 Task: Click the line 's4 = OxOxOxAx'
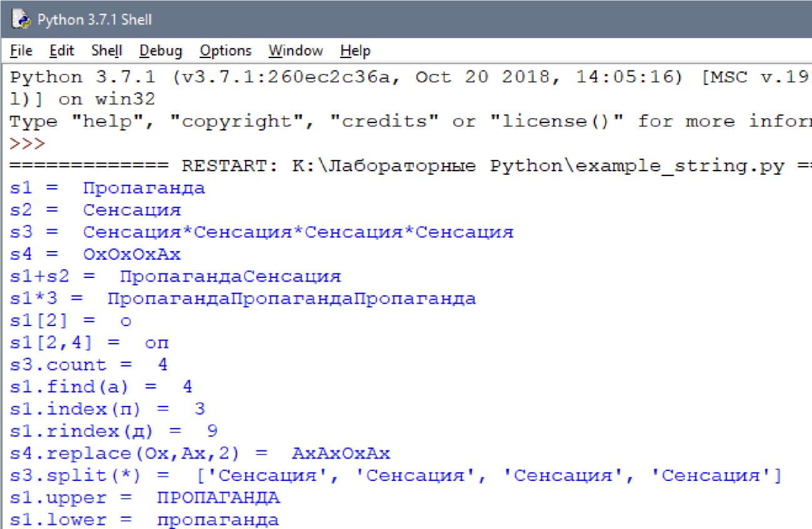[96, 255]
